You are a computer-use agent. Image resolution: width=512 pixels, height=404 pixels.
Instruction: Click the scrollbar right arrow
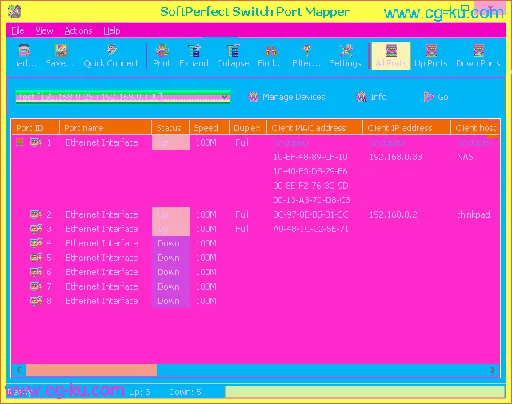tap(492, 370)
